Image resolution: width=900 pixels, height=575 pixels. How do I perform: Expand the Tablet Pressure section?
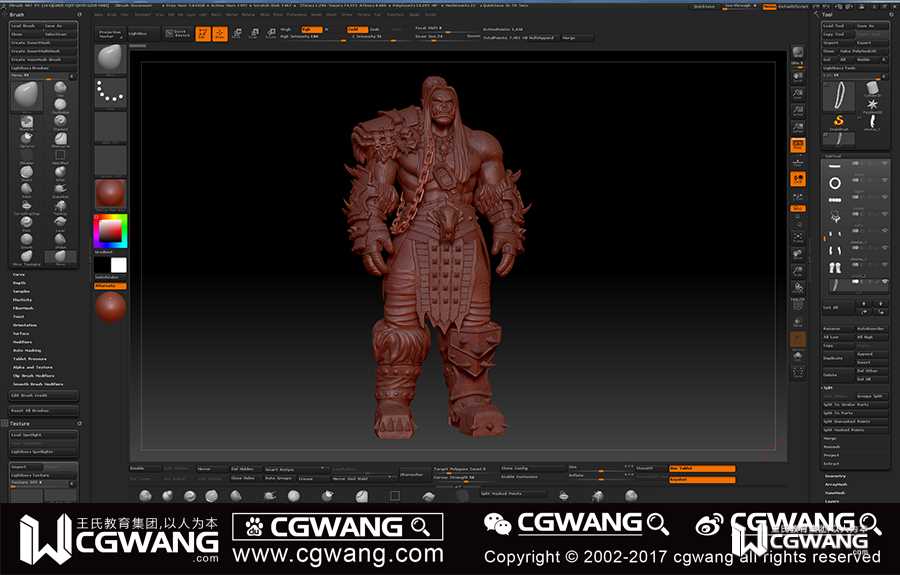30,359
